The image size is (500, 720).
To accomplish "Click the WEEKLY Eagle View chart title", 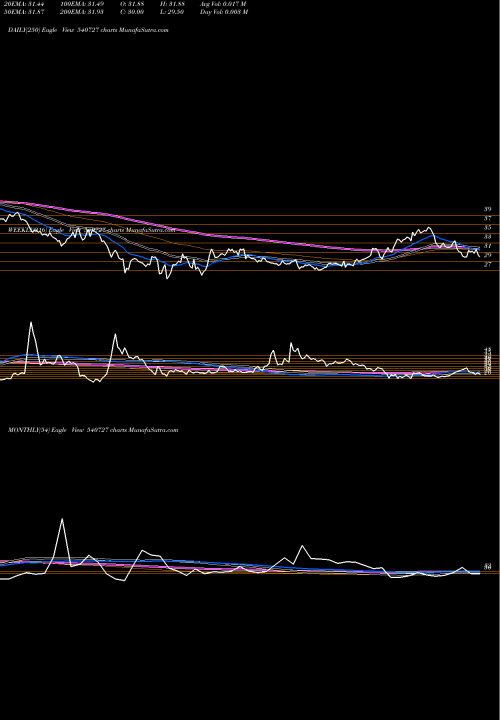I will [x=92, y=229].
